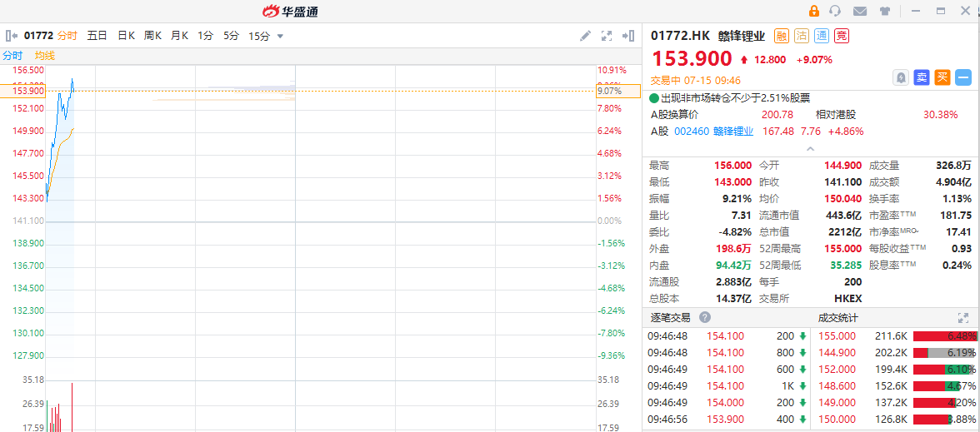Switch to the 月K chart tab

(179, 36)
